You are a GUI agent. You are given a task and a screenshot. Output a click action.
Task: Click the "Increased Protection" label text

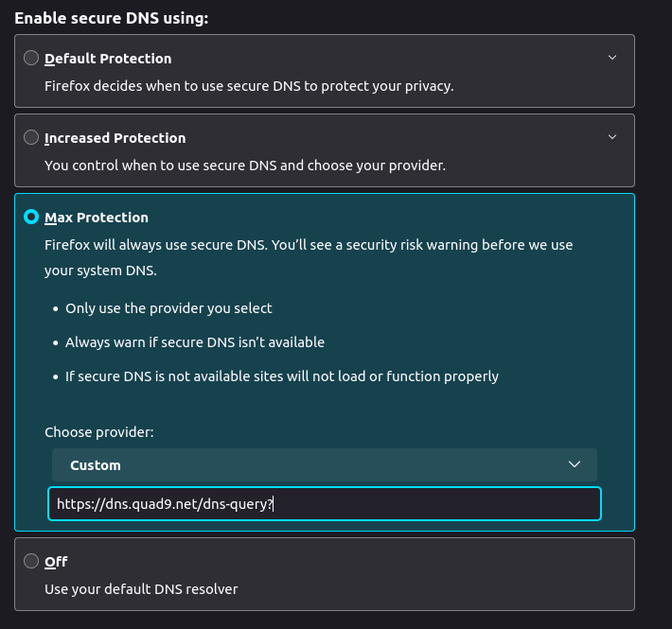(x=115, y=138)
